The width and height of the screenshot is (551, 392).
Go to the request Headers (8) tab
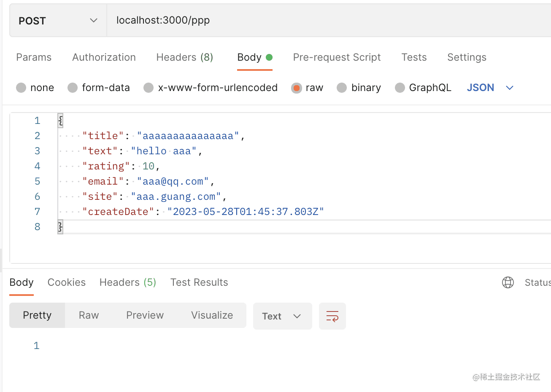(x=184, y=57)
